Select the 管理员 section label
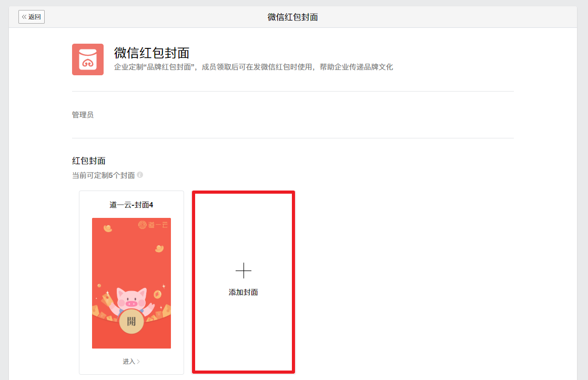588x380 pixels. (83, 115)
